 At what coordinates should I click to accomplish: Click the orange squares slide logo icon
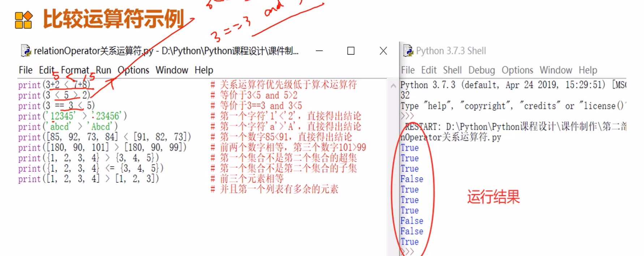(23, 20)
